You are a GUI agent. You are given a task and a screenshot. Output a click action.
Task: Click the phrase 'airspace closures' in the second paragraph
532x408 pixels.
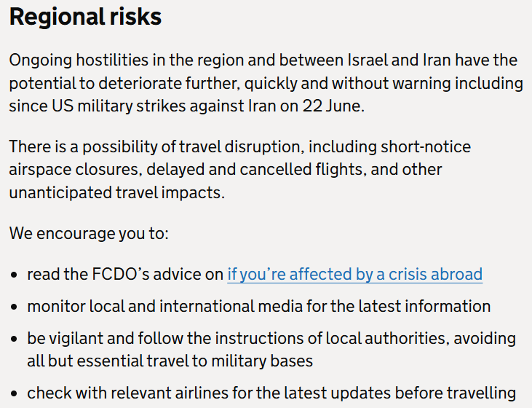coord(74,170)
